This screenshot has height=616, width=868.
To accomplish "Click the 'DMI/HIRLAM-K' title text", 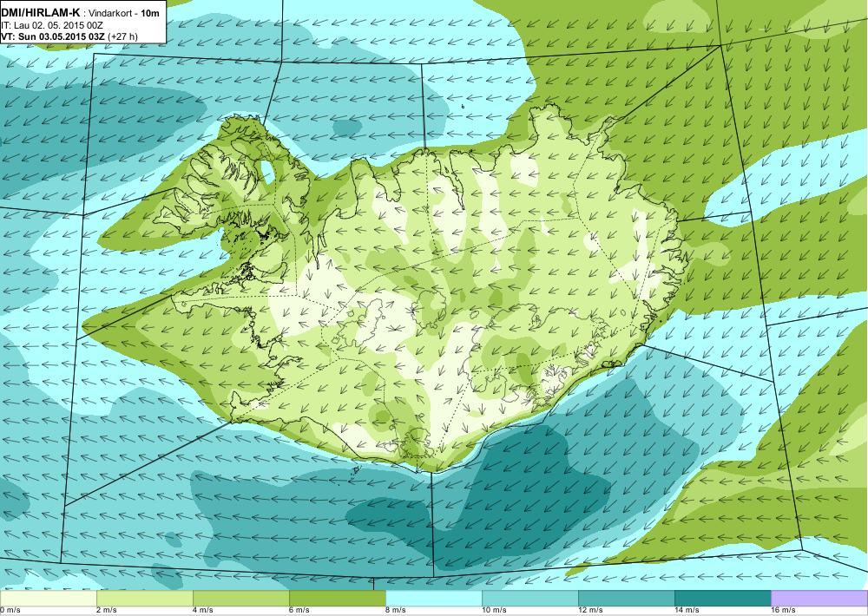I will (x=41, y=13).
